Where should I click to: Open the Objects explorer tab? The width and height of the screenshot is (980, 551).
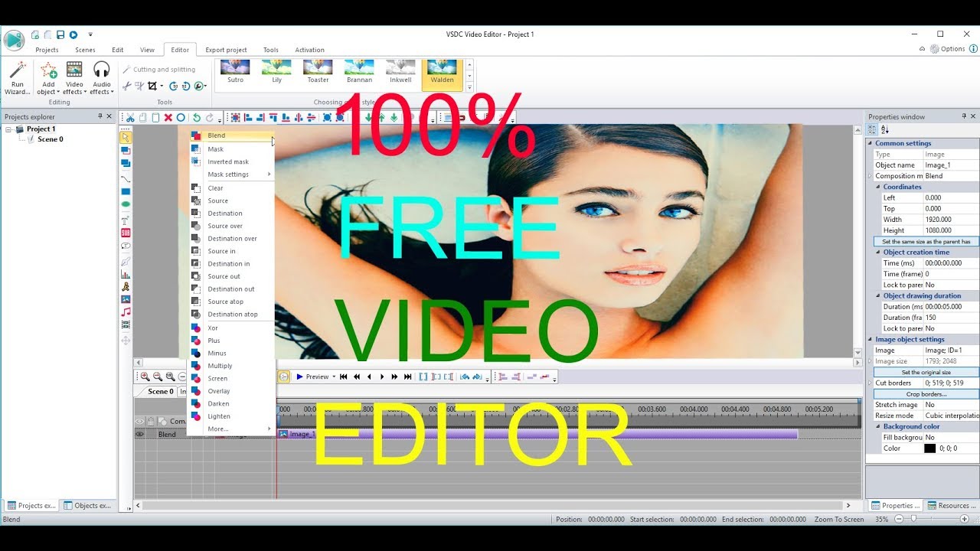[87, 505]
